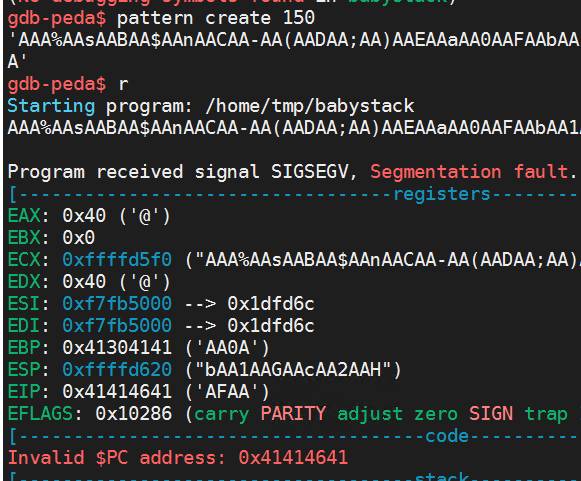
Task: Click the green 'ESP' register label
Action: pos(24,370)
